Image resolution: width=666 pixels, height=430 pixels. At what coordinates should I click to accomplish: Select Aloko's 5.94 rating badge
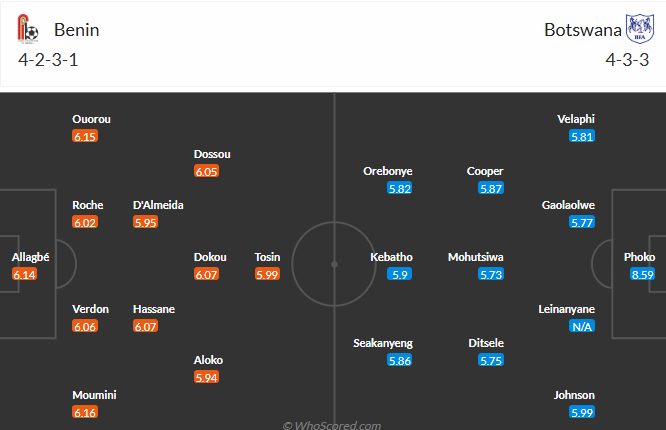pos(206,377)
